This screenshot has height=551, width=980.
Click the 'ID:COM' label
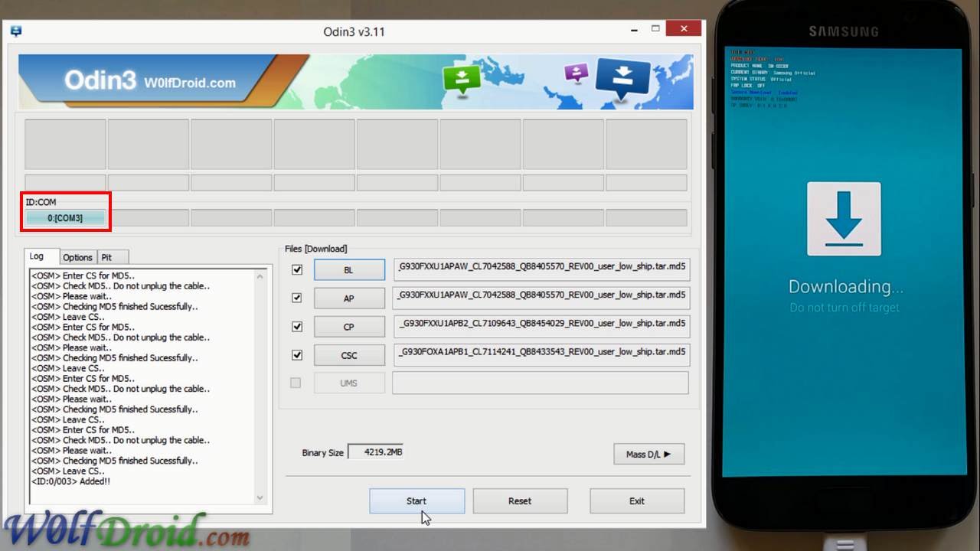pos(41,202)
